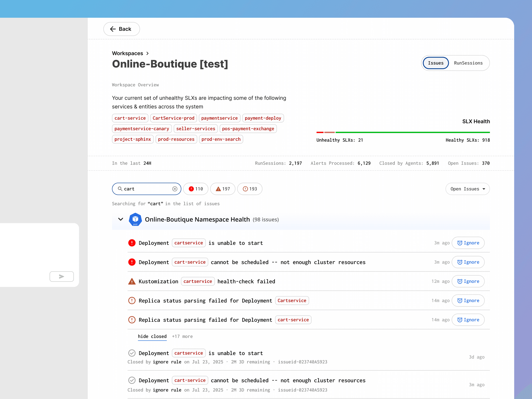Go back using the Back button
Image resolution: width=532 pixels, height=399 pixels.
coord(121,29)
